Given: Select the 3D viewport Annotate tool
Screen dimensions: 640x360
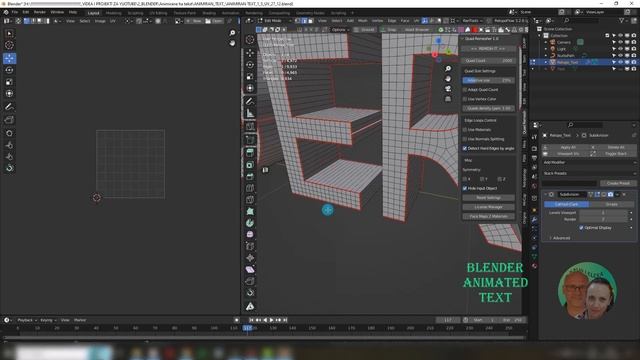Looking at the screenshot, I should coord(250,101).
